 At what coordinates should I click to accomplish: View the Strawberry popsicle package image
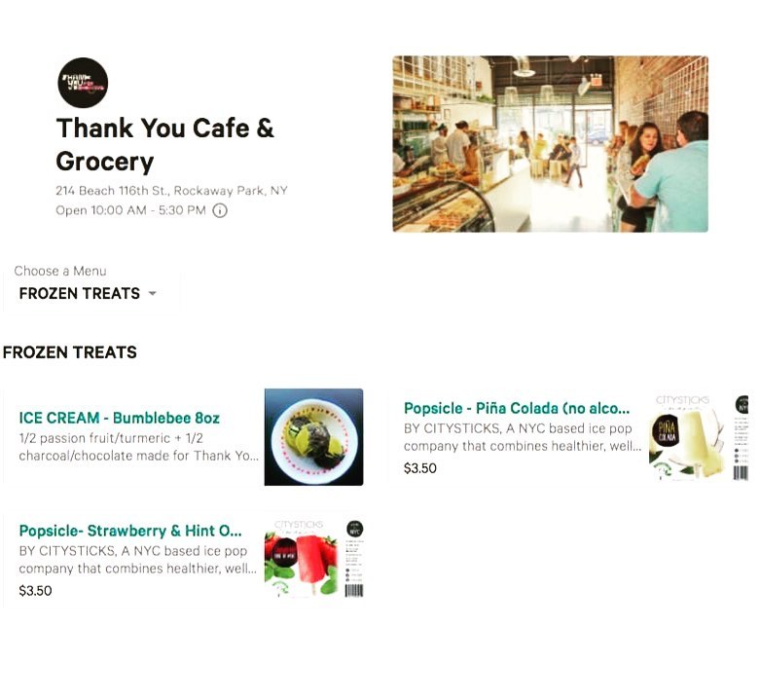(314, 559)
